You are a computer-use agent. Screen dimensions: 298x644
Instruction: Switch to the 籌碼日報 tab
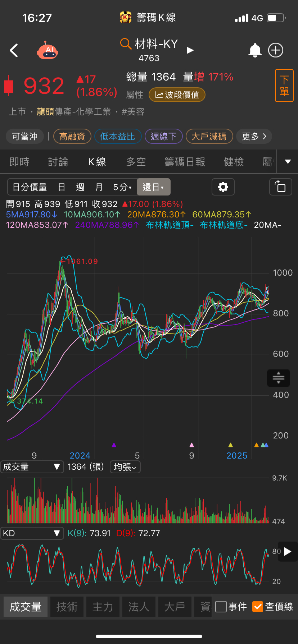tap(185, 162)
